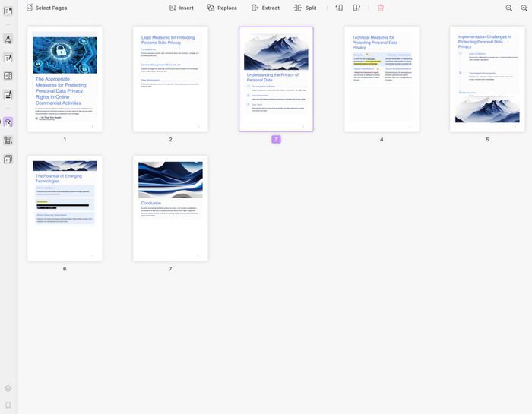Image resolution: width=532 pixels, height=414 pixels.
Task: Select the Conclusion page 7 thumbnail
Action: (x=170, y=209)
